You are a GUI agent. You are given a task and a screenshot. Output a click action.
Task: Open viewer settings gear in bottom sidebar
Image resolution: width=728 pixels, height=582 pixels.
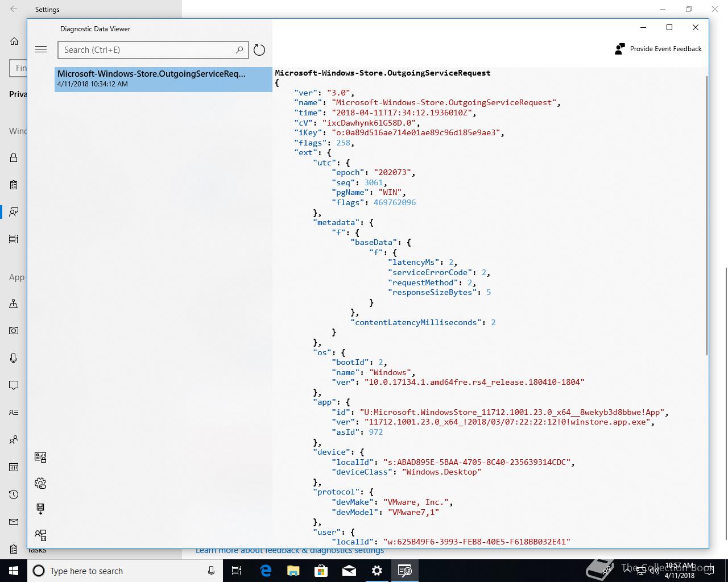[x=40, y=483]
